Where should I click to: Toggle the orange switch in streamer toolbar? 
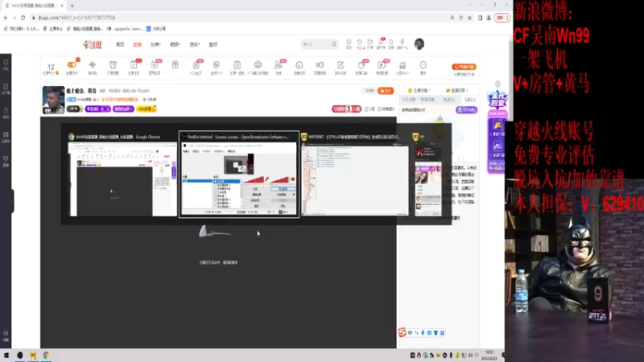click(72, 65)
